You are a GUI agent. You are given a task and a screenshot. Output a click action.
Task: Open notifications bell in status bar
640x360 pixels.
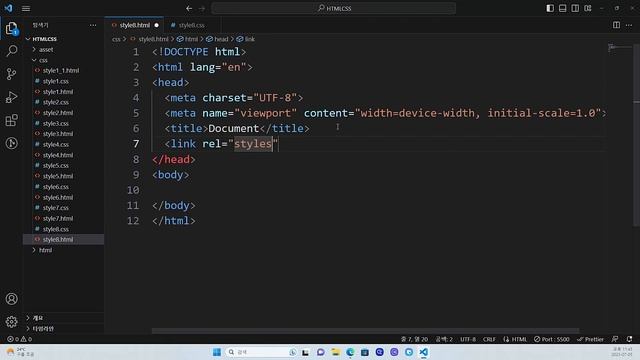pyautogui.click(x=629, y=339)
